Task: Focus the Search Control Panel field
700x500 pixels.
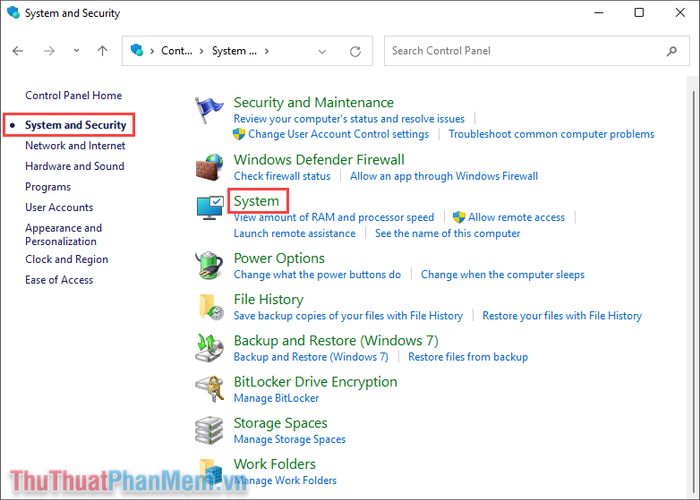Action: tap(537, 51)
